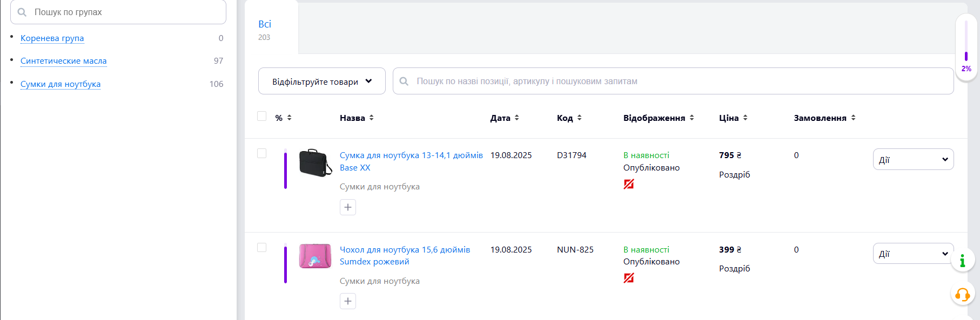This screenshot has width=980, height=320.
Task: Click the price 795 ₴
Action: [730, 155]
